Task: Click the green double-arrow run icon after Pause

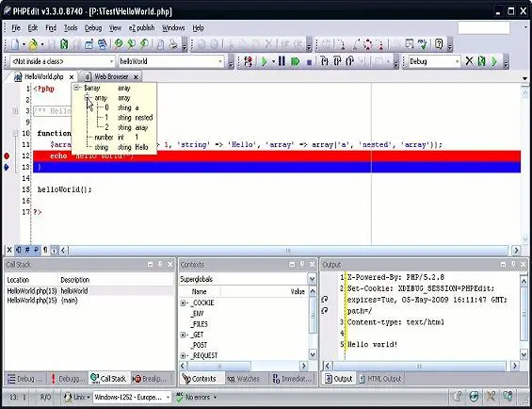Action: [x=296, y=61]
